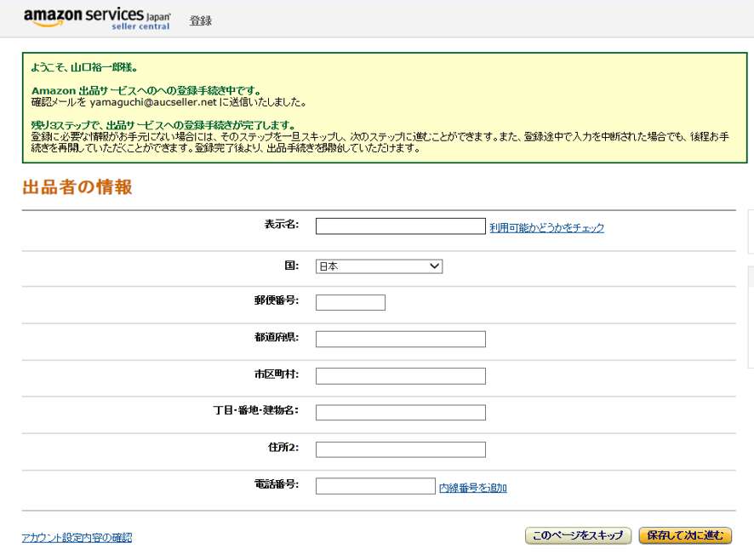Expand the 国 dropdown showing 日本
Viewport: 754px width, 560px height.
point(379,266)
